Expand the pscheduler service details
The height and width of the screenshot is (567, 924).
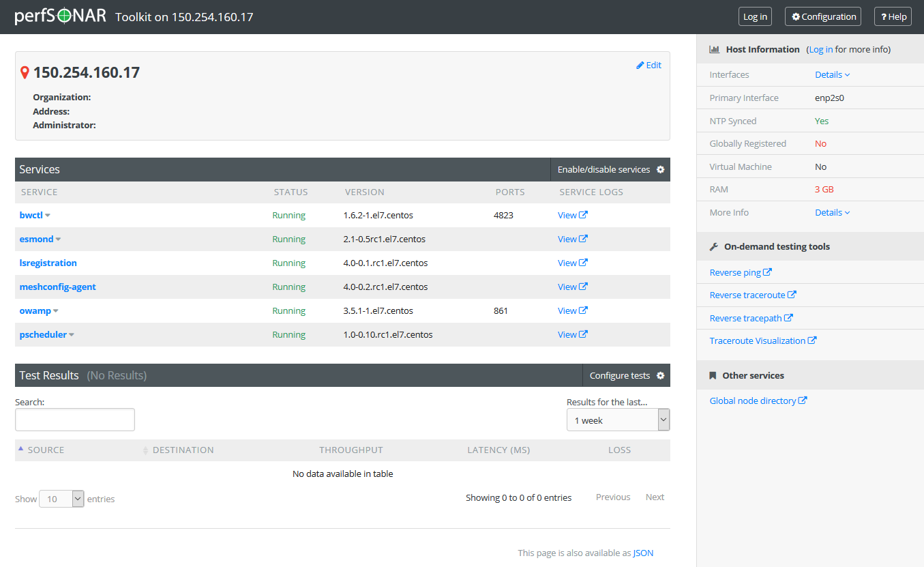tap(72, 335)
